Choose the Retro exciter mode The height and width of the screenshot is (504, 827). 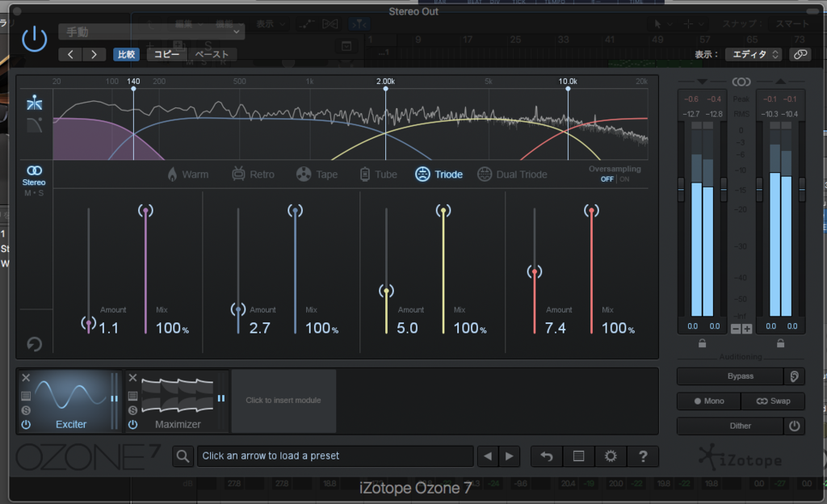[253, 174]
